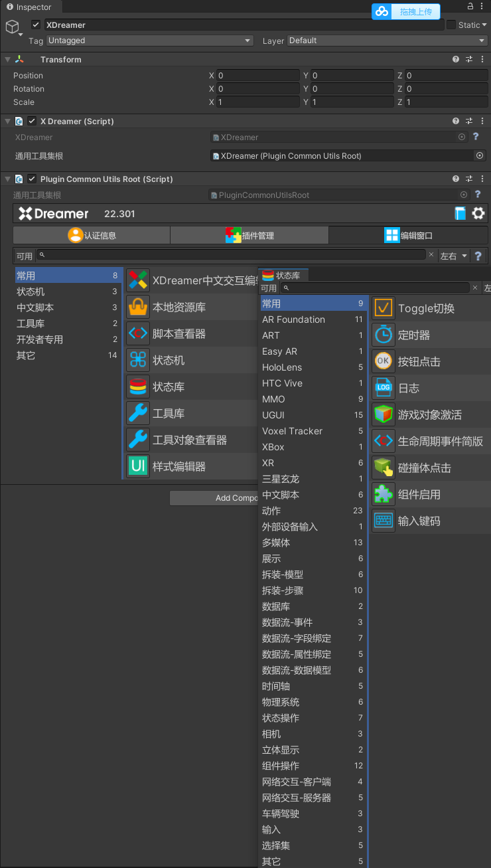The image size is (491, 868).
Task: Select 中文脚本 in left category list
Action: pos(68,307)
